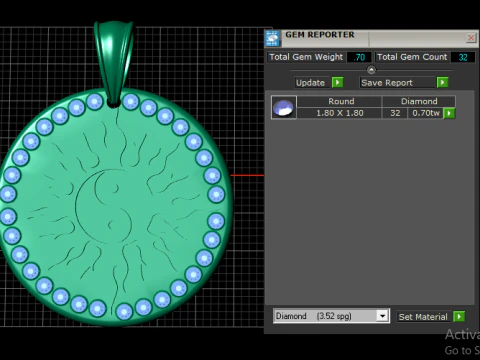The image size is (480, 360).
Task: Click the 0.70tw weight cell
Action: (426, 113)
